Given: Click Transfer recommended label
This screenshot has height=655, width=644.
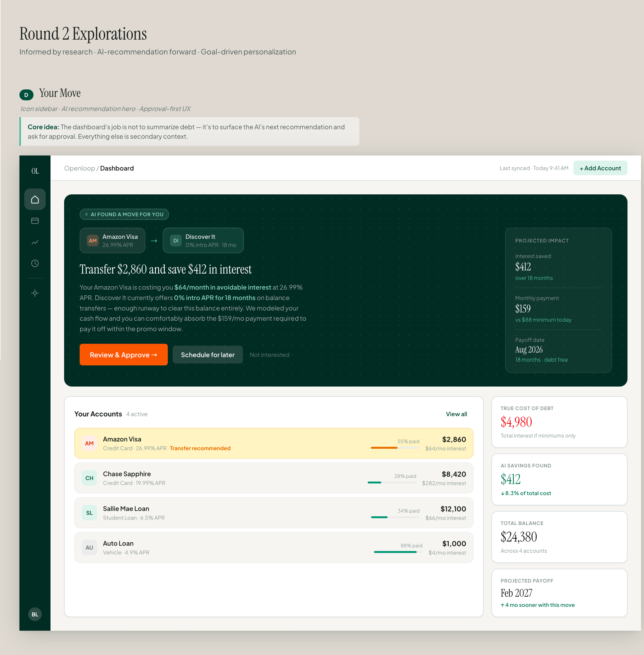Looking at the screenshot, I should pyautogui.click(x=200, y=448).
